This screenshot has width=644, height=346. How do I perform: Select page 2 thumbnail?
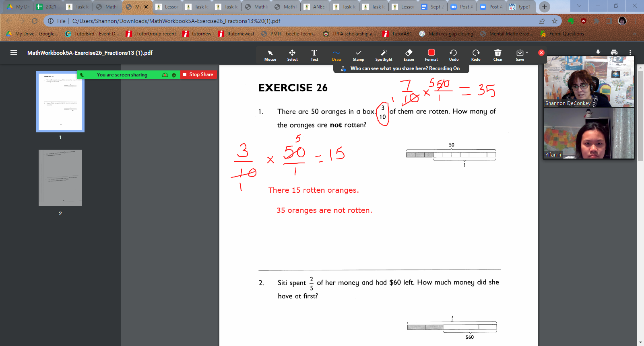(60, 178)
